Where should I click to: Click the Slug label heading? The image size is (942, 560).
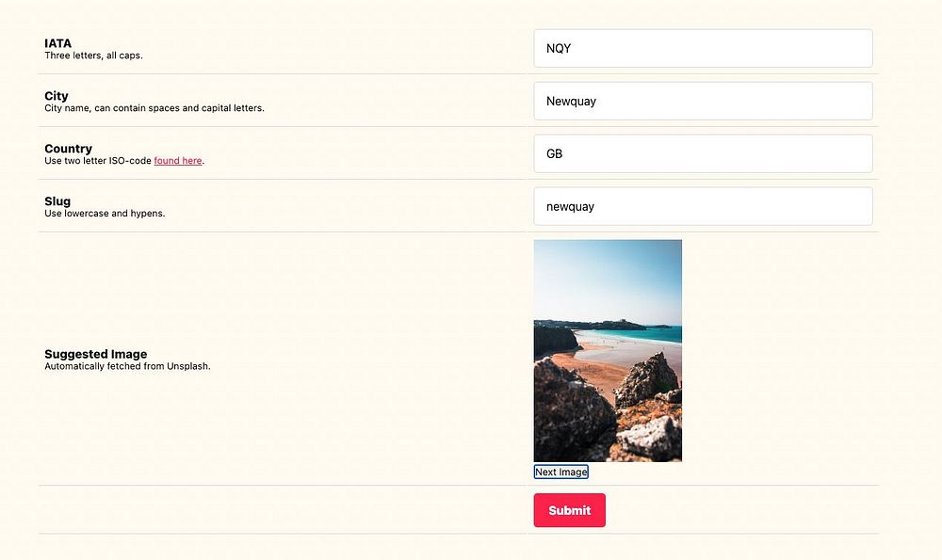click(57, 201)
